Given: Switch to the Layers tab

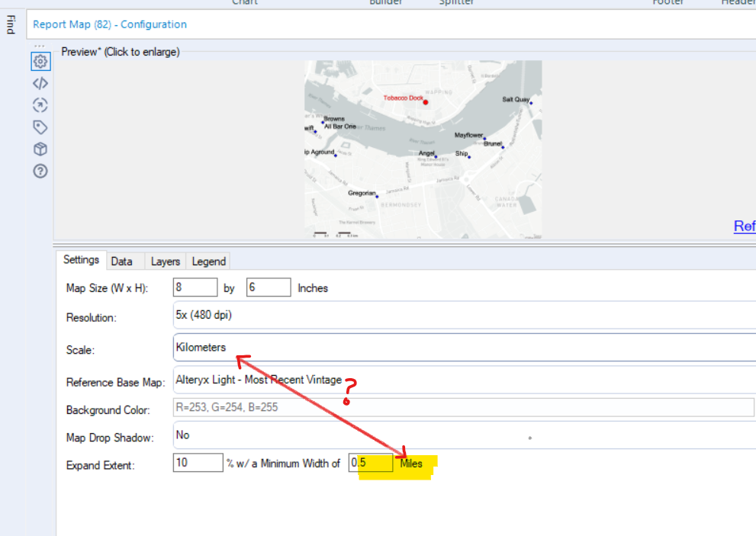Looking at the screenshot, I should [x=166, y=262].
